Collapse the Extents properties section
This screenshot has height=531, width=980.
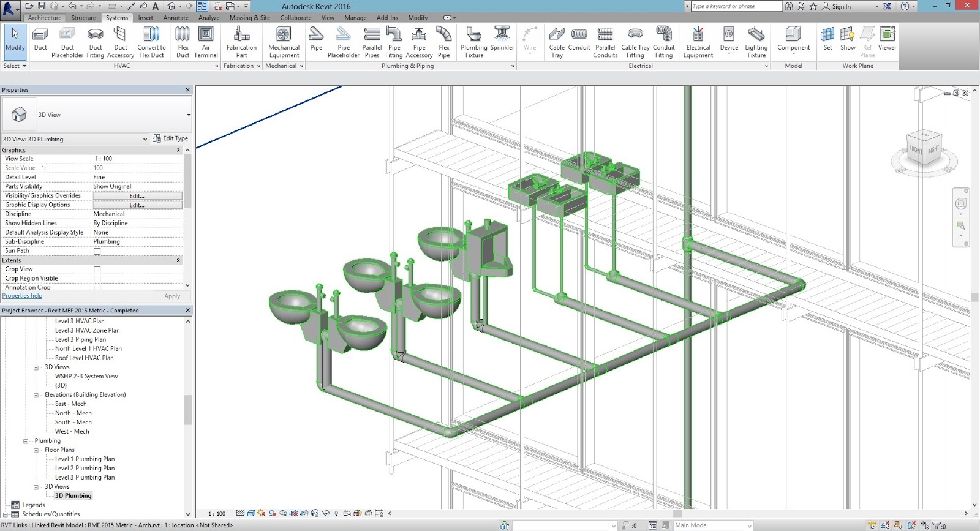[x=178, y=260]
